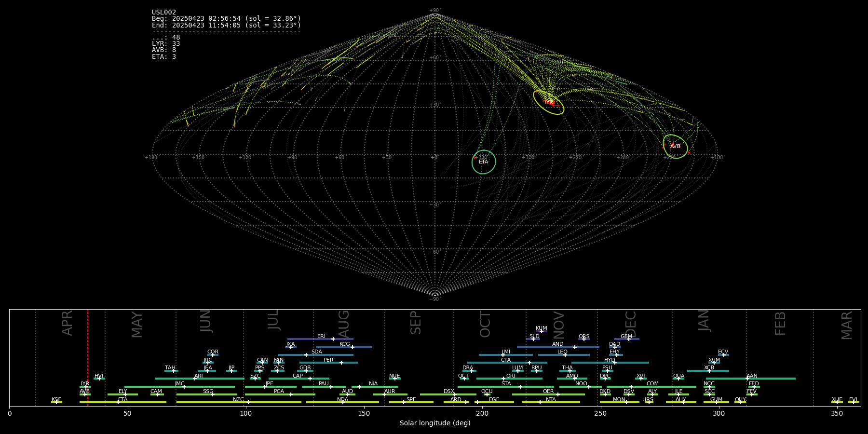
Task: Click the 'ETA: 3' count in header
Action: pyautogui.click(x=164, y=56)
